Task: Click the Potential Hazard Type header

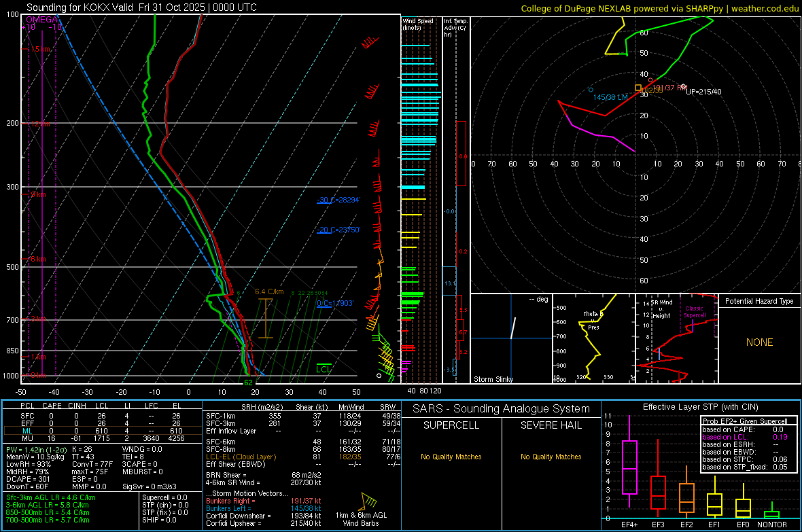Action: coord(760,301)
